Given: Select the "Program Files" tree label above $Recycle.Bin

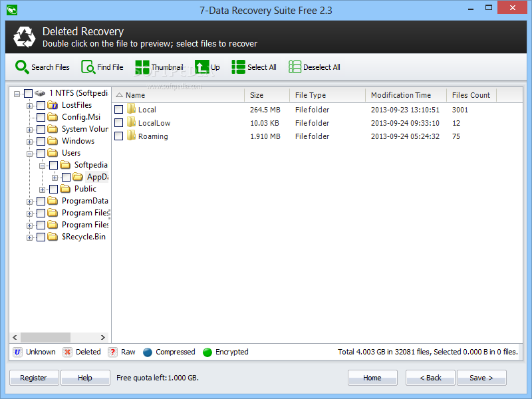Looking at the screenshot, I should pyautogui.click(x=85, y=225).
